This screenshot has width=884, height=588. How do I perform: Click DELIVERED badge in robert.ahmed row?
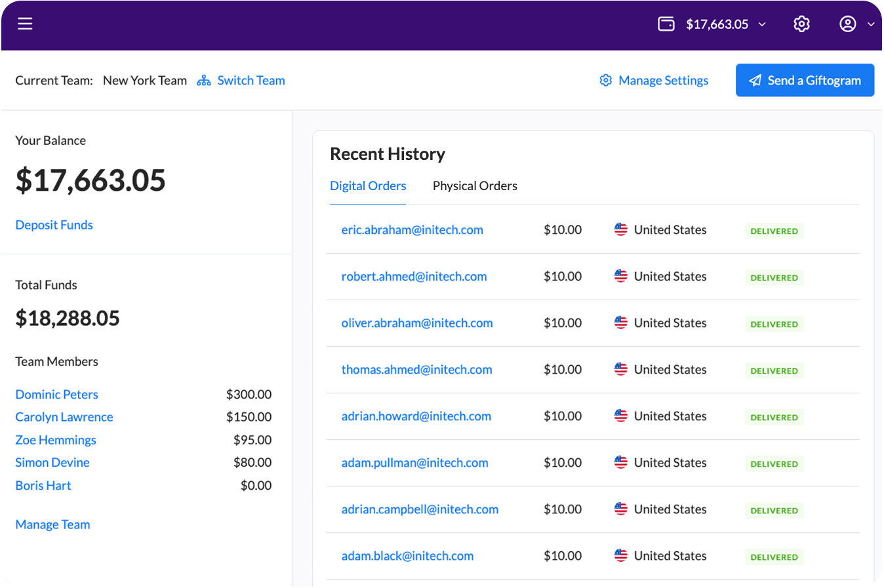[774, 277]
